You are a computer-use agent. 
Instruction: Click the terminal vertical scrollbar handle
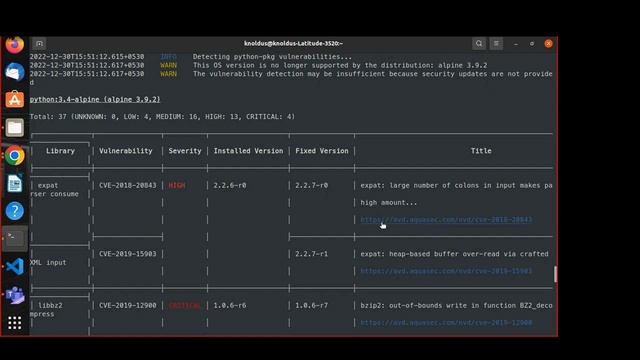556,274
